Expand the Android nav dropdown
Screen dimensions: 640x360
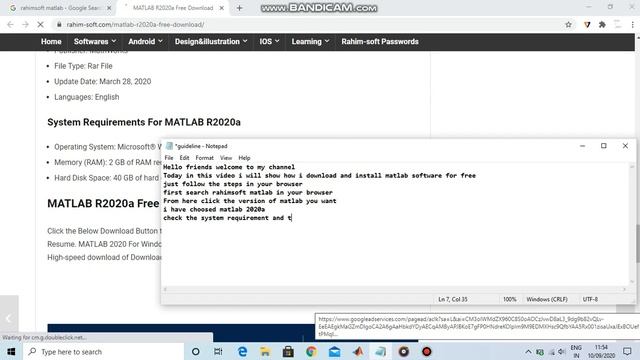click(x=145, y=42)
